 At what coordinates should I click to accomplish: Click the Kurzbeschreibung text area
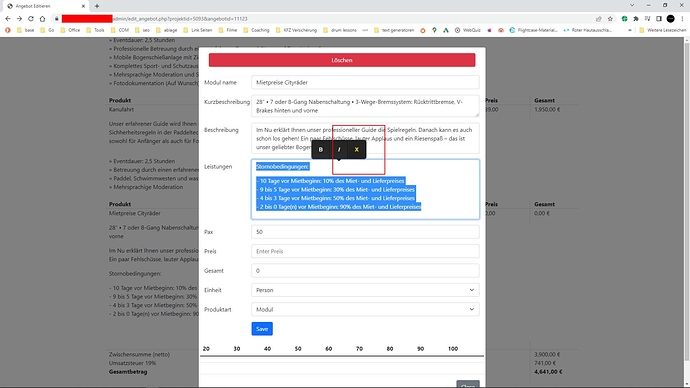coord(365,106)
